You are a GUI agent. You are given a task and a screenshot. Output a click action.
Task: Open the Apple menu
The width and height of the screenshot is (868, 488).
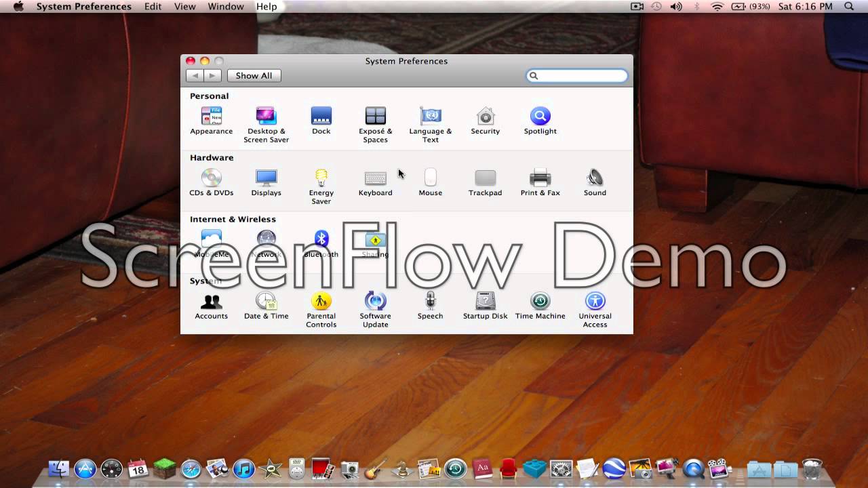tap(18, 6)
